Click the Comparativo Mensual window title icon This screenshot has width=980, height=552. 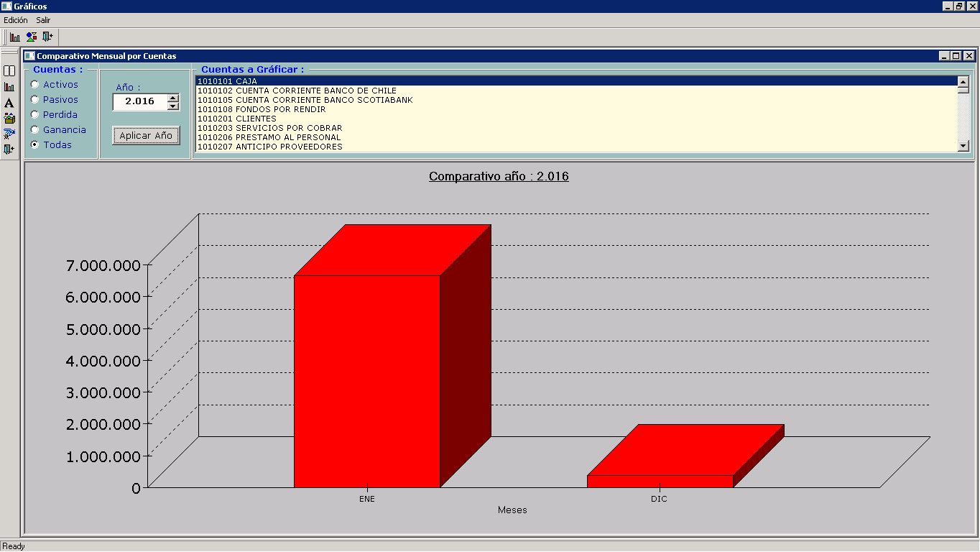(29, 55)
